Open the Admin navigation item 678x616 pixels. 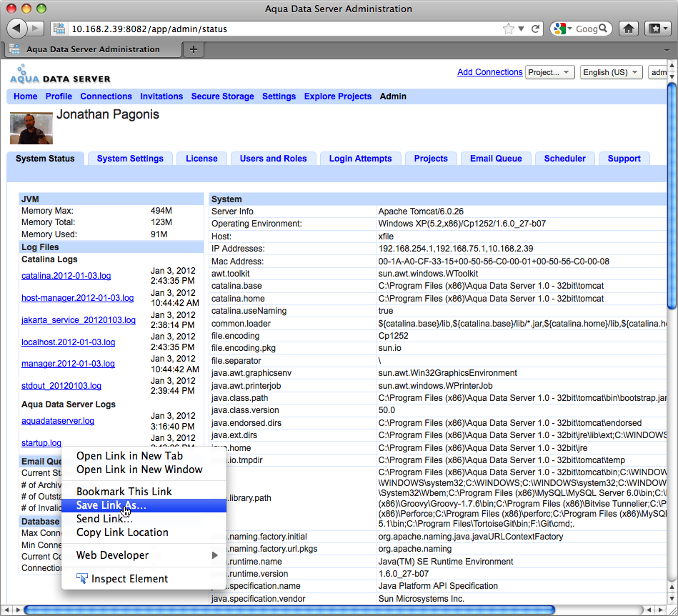[x=393, y=96]
